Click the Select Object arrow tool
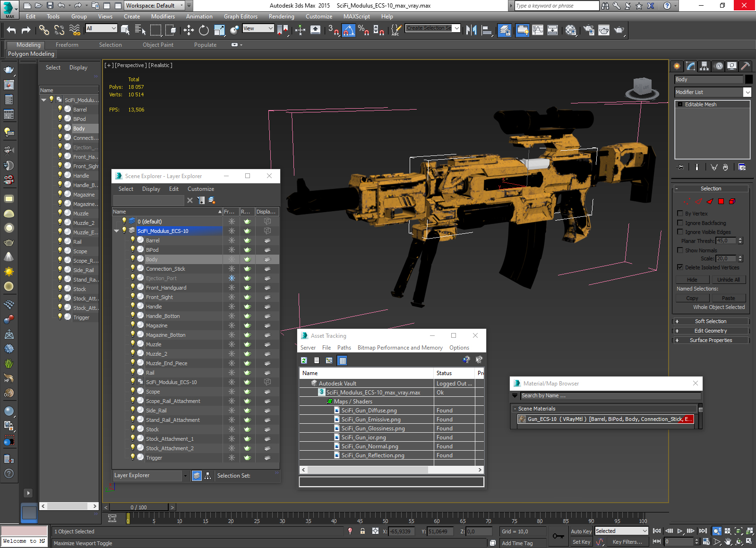This screenshot has height=548, width=756. pyautogui.click(x=125, y=30)
